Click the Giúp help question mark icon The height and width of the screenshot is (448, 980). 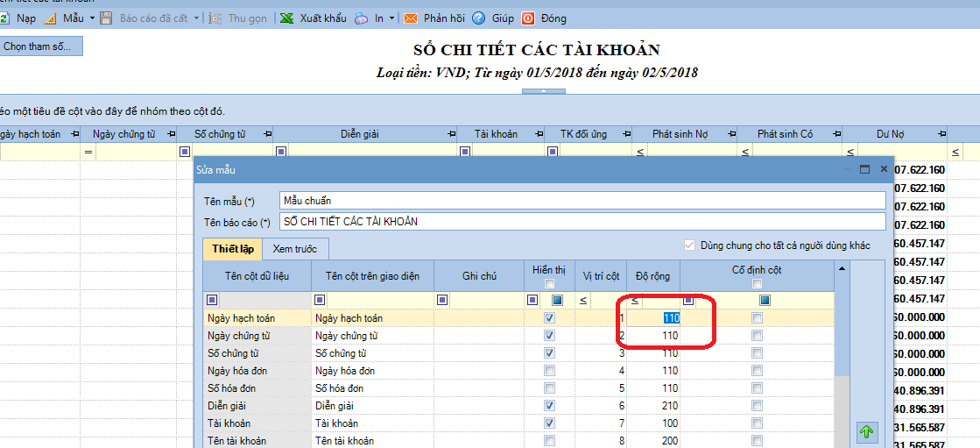(479, 18)
